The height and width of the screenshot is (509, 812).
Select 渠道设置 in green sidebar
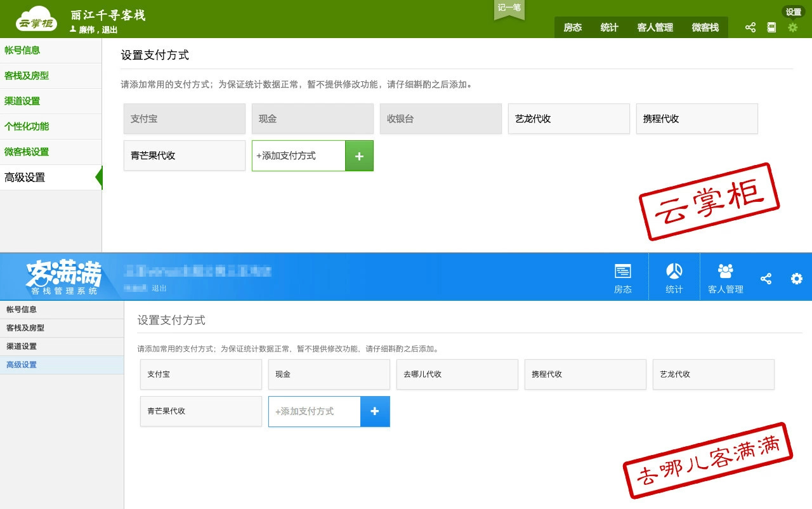51,102
